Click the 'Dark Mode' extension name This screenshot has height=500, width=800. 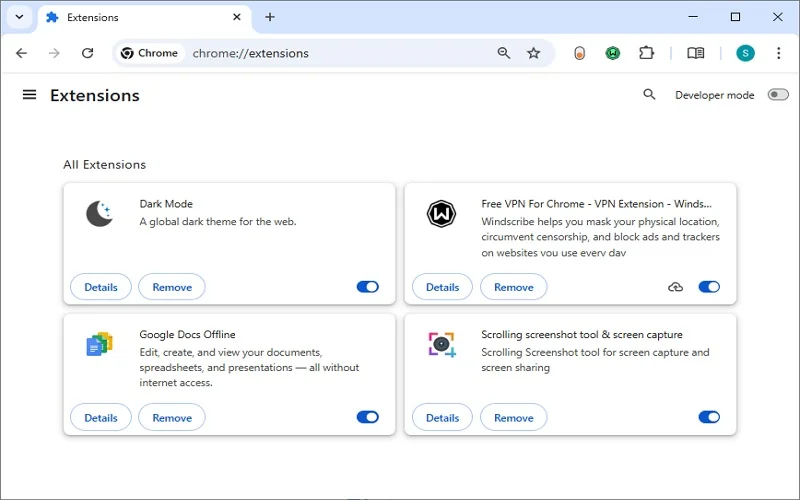point(166,204)
